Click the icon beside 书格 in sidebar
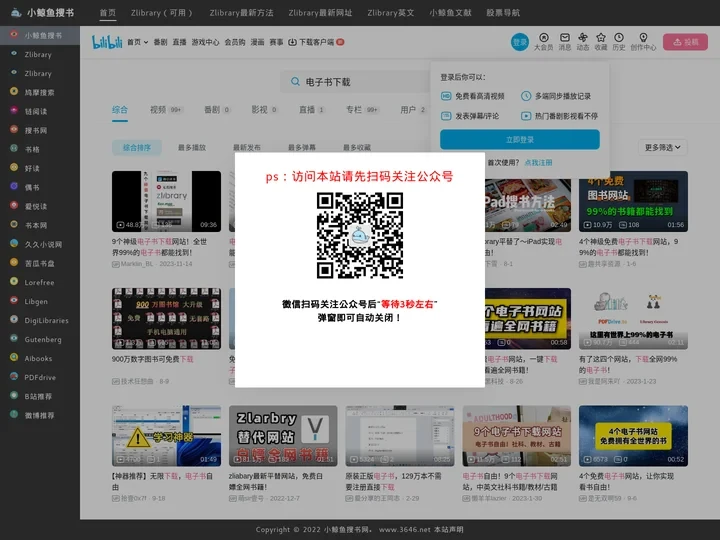This screenshot has height=540, width=720. 14,148
